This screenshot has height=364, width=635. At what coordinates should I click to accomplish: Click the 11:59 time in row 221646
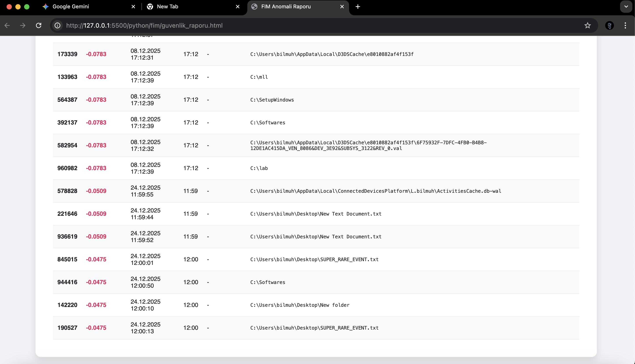pyautogui.click(x=191, y=214)
